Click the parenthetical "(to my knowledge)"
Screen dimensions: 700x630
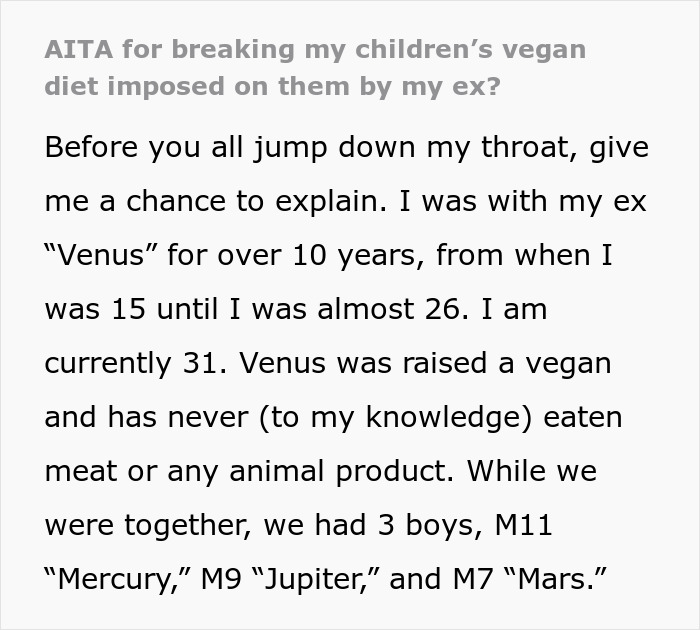tap(396, 418)
